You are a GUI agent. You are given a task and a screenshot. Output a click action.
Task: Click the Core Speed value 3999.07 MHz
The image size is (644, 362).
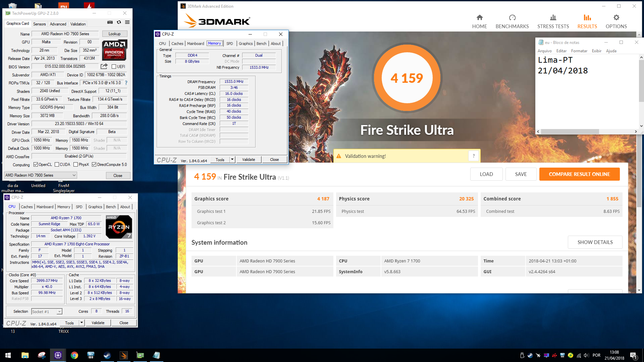(x=47, y=281)
